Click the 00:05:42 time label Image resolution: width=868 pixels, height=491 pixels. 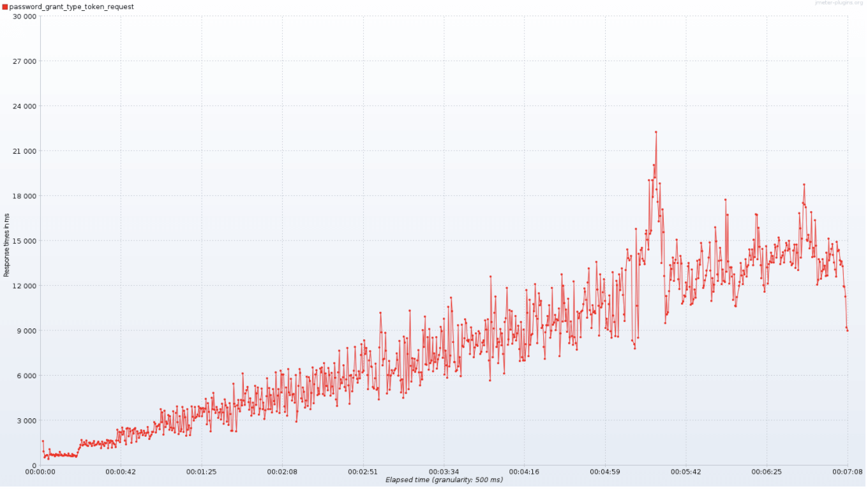click(x=686, y=472)
